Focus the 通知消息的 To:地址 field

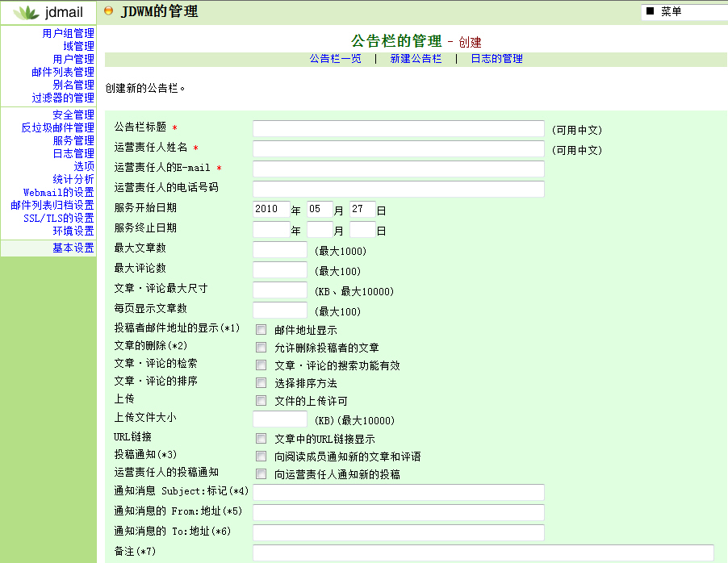pyautogui.click(x=399, y=533)
